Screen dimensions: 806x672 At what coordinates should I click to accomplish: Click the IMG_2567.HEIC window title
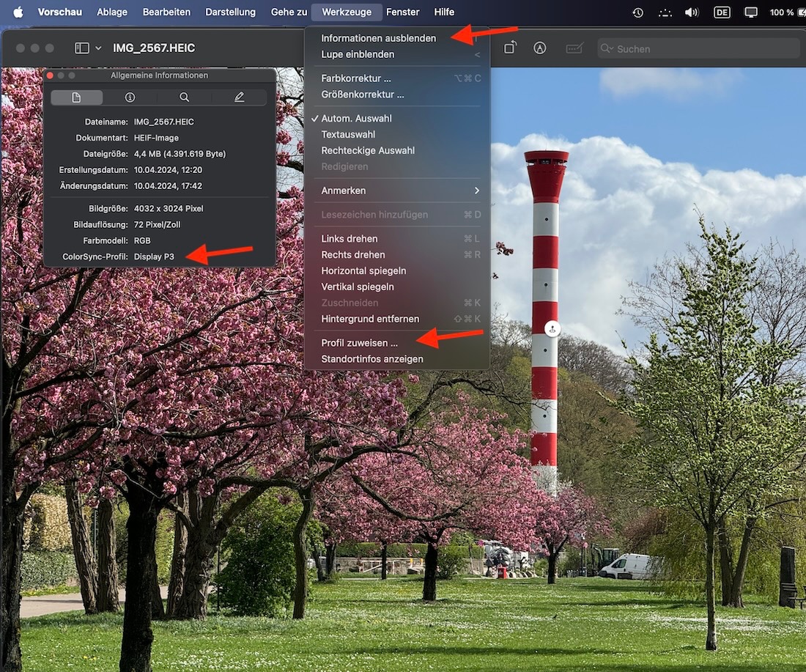(x=154, y=48)
